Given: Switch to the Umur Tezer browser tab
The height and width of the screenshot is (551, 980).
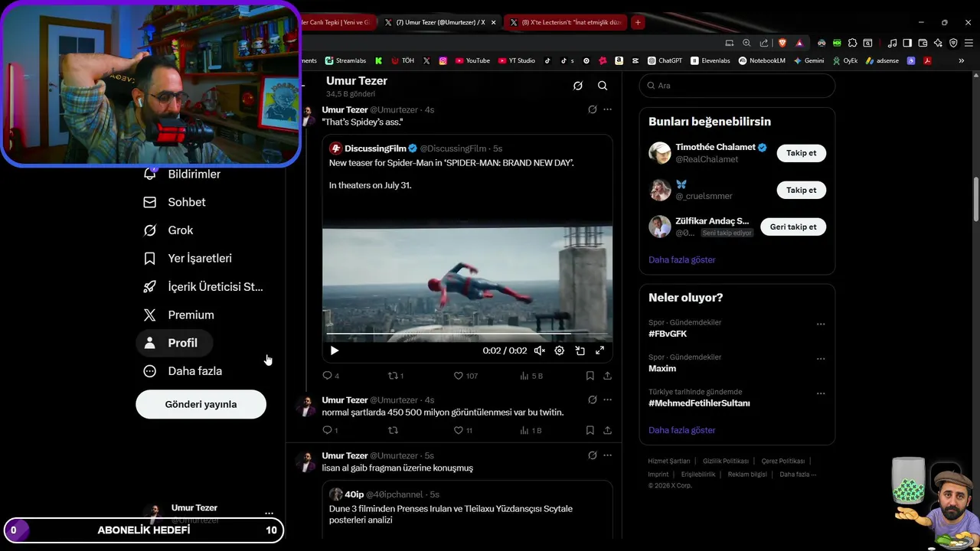Looking at the screenshot, I should coord(440,22).
